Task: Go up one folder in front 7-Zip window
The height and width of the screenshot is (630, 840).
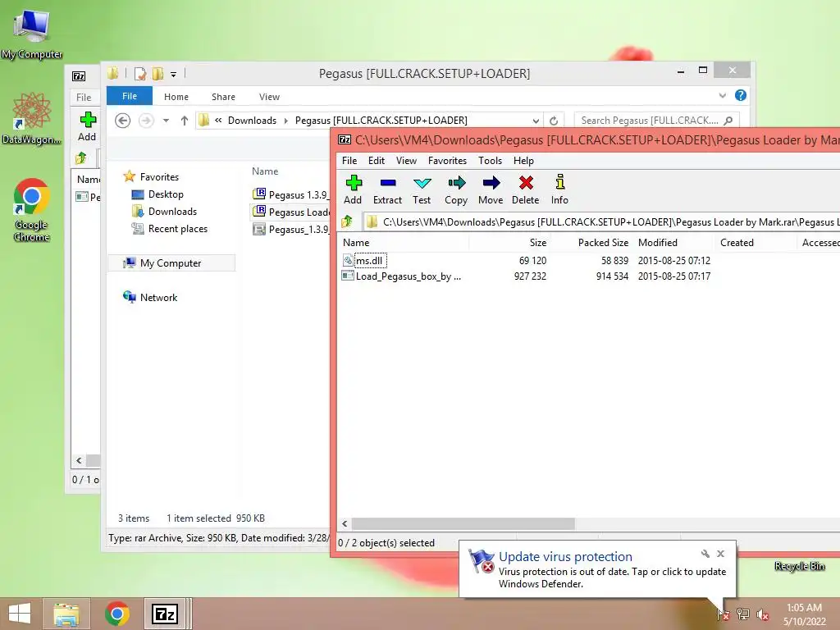Action: coord(347,221)
